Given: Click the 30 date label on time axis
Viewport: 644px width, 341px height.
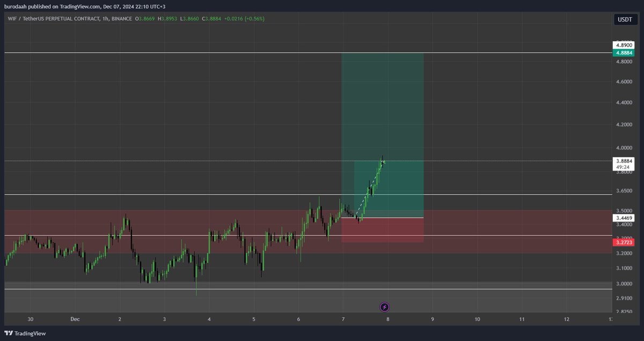Looking at the screenshot, I should coord(30,319).
